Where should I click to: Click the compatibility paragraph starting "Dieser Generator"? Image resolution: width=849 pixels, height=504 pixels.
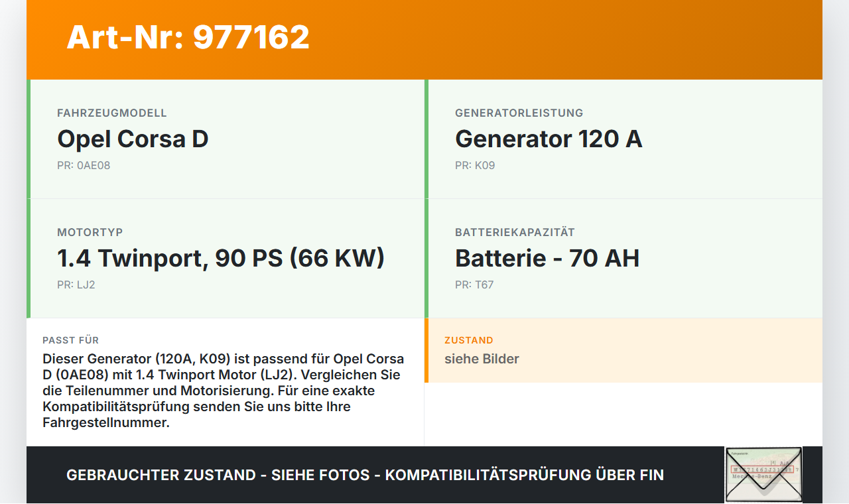pos(224,391)
